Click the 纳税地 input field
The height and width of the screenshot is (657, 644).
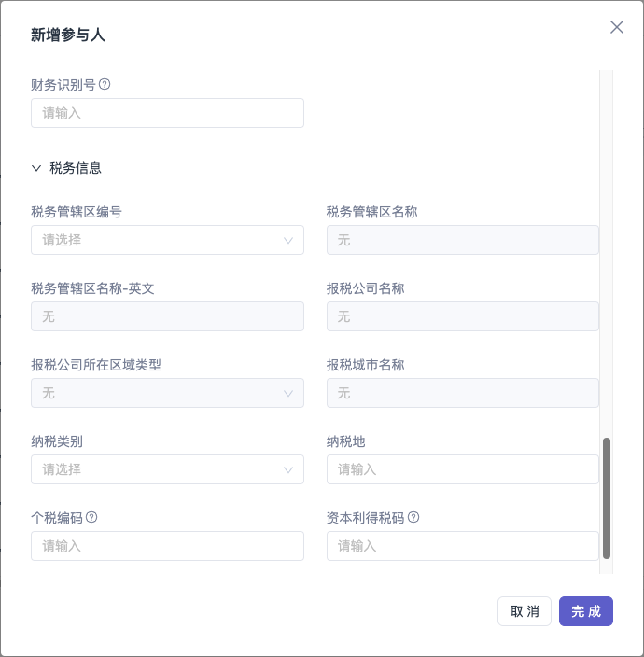[463, 469]
